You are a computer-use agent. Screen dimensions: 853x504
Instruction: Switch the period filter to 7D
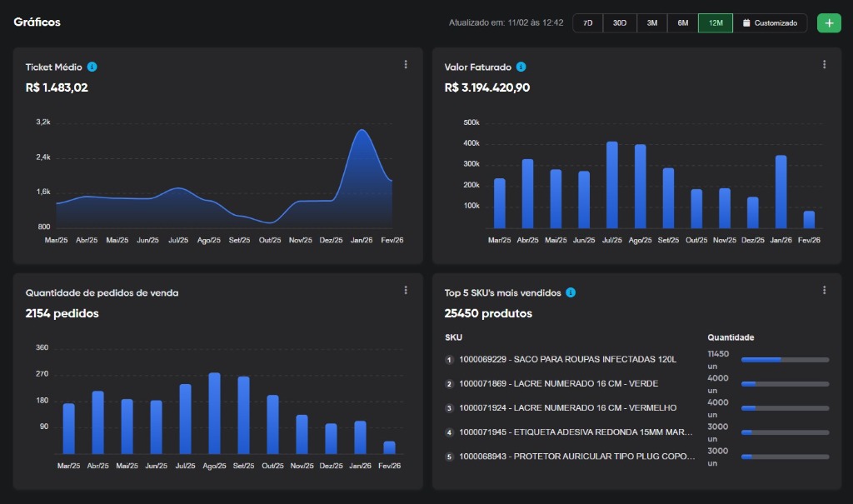point(587,22)
